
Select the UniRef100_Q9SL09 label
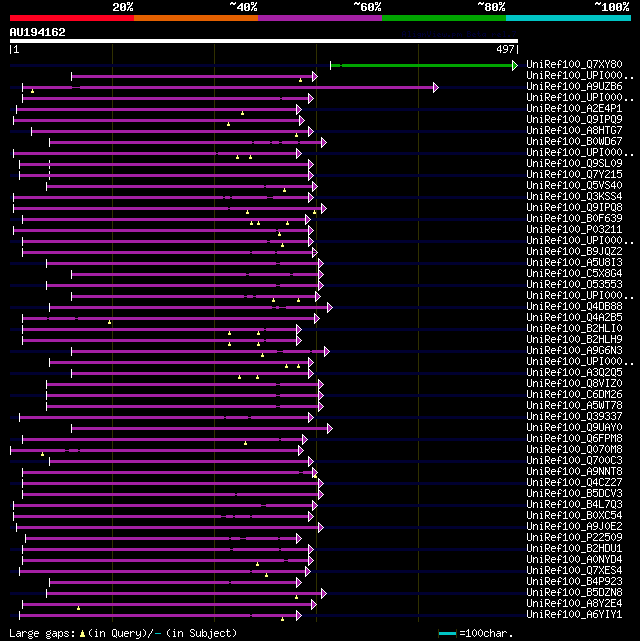click(x=574, y=164)
